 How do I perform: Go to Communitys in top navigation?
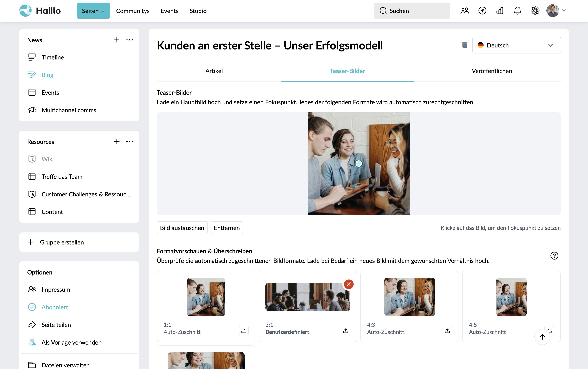coord(133,11)
